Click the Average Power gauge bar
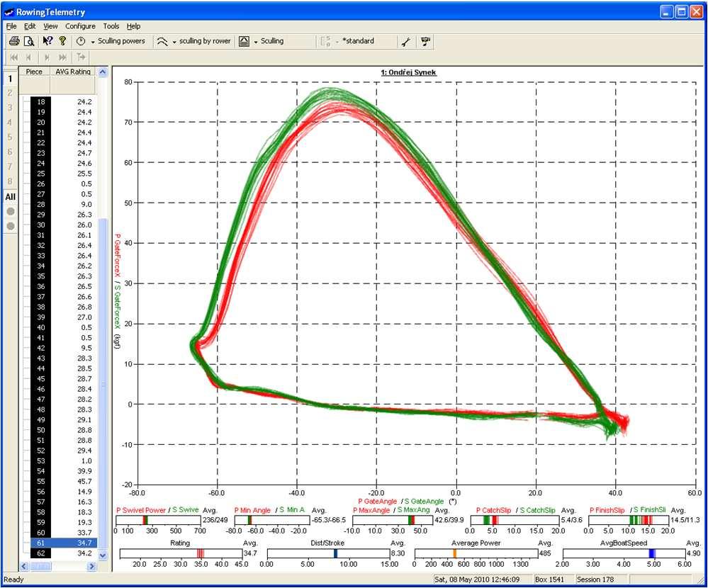The width and height of the screenshot is (708, 588). 476,553
